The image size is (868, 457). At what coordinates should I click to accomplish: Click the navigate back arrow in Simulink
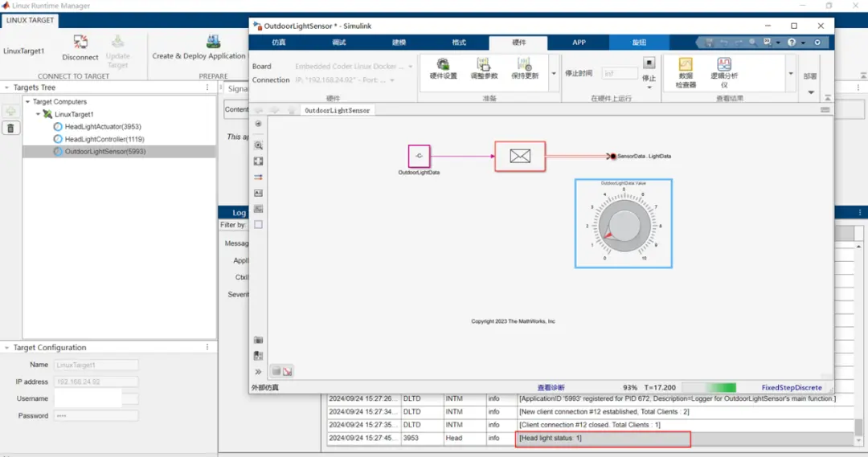click(x=259, y=110)
